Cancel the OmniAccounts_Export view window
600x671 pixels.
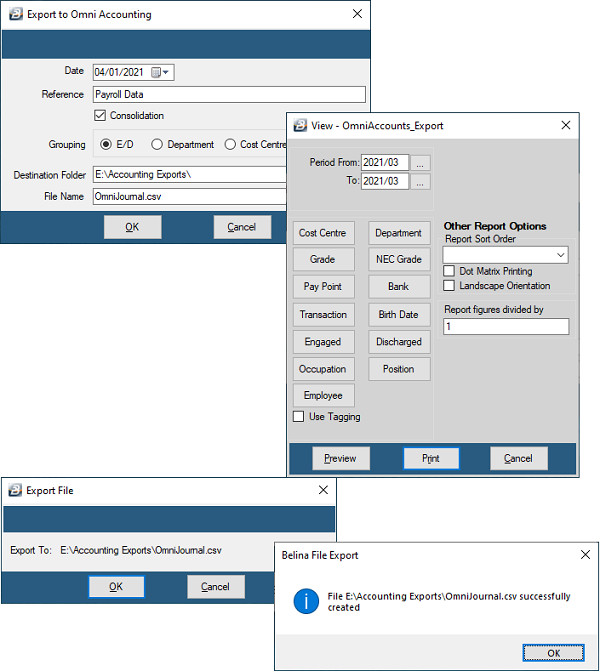click(x=518, y=458)
